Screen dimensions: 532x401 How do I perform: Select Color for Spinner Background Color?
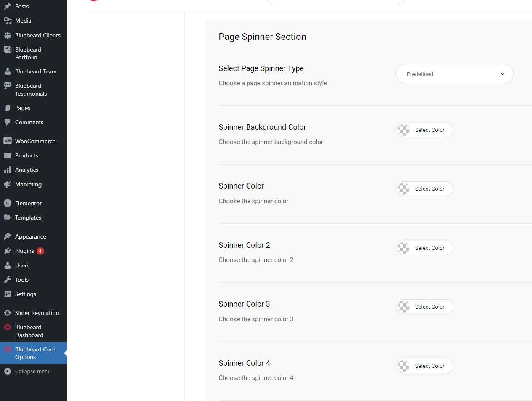point(424,130)
